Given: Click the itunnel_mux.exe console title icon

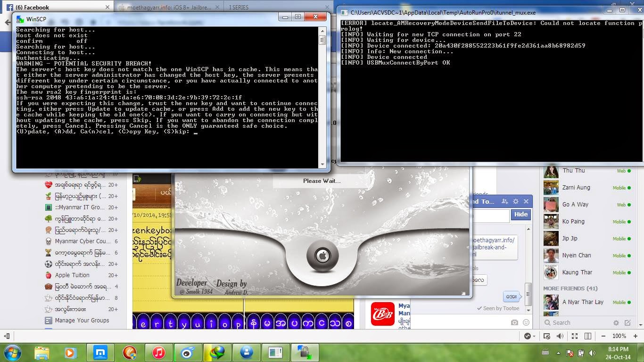Looking at the screenshot, I should click(344, 13).
